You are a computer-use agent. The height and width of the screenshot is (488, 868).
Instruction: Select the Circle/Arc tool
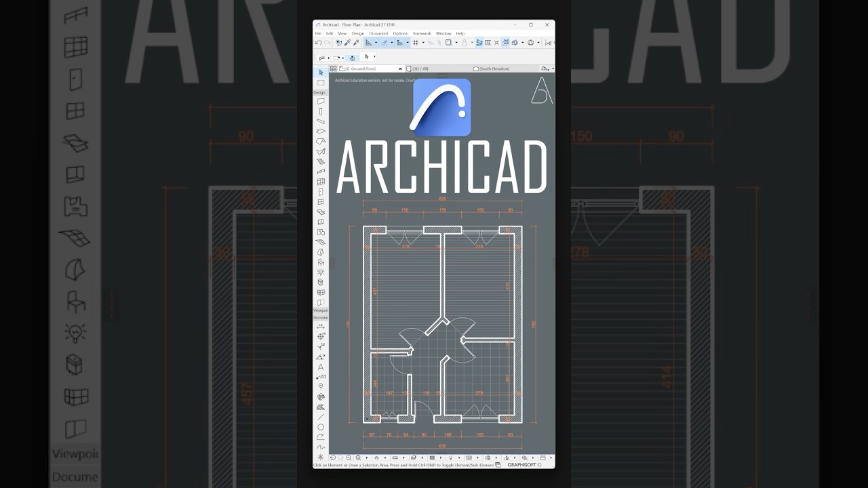(321, 427)
